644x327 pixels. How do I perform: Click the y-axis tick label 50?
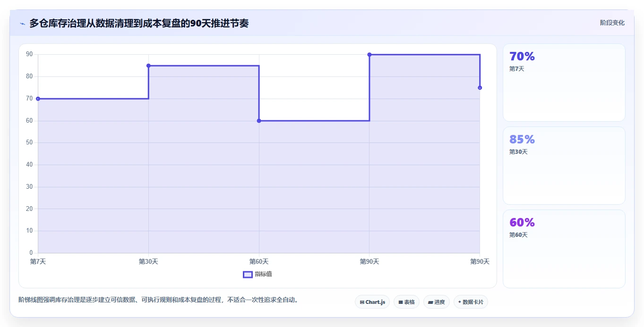tap(29, 143)
